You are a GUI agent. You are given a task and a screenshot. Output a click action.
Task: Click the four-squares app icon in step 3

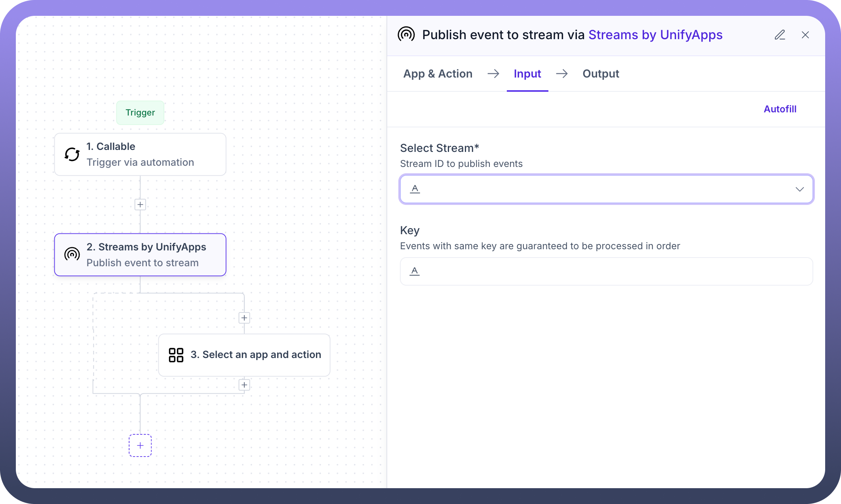tap(176, 355)
